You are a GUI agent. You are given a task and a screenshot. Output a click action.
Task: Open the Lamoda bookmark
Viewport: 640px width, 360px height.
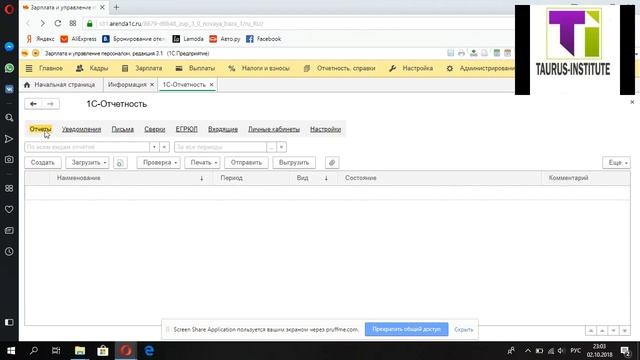click(188, 39)
